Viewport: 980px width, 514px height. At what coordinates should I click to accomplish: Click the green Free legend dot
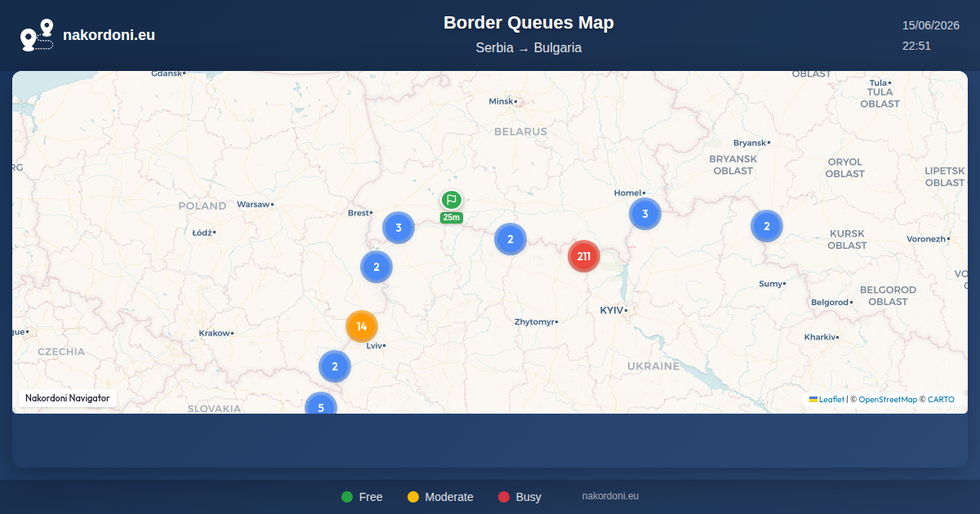(x=347, y=497)
